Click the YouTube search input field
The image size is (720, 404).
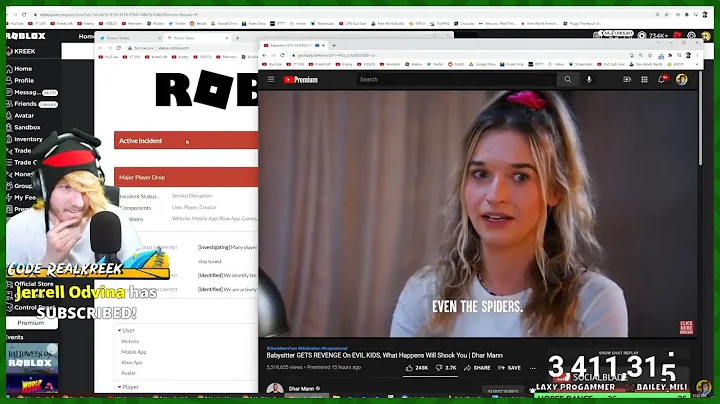tap(457, 79)
